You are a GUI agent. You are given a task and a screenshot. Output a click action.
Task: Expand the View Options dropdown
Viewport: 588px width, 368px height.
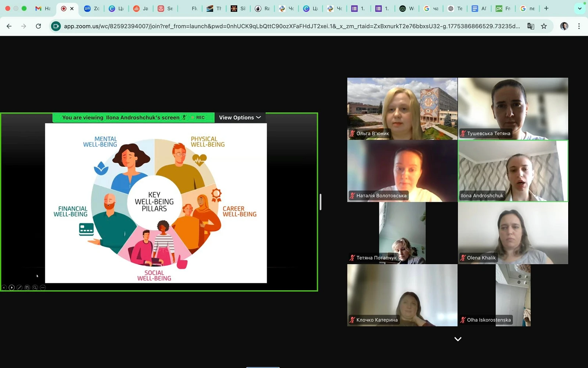coord(240,117)
